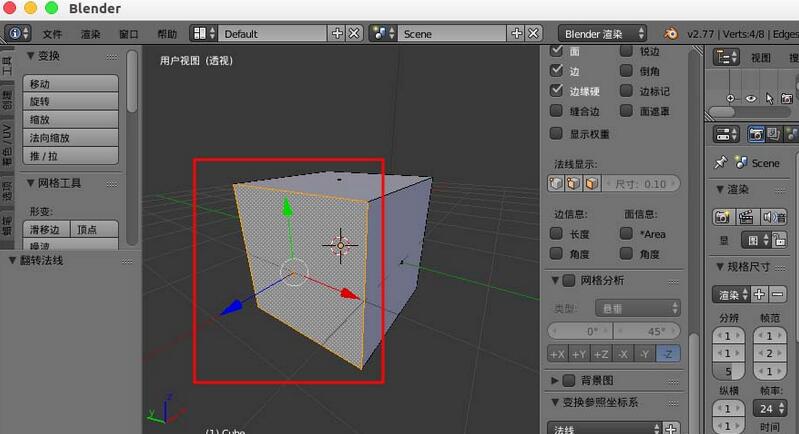This screenshot has width=799, height=434.
Task: Open the Outliner editor type selector
Action: pos(726,57)
